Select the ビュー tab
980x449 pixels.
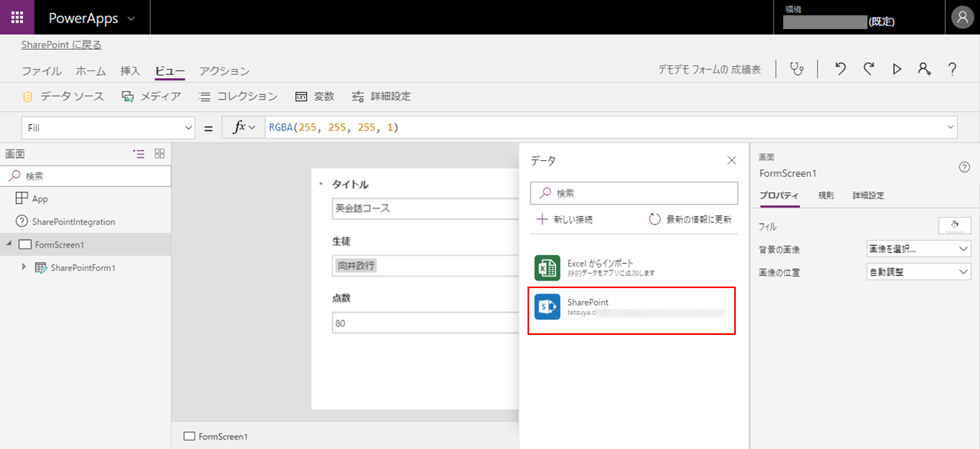point(170,71)
